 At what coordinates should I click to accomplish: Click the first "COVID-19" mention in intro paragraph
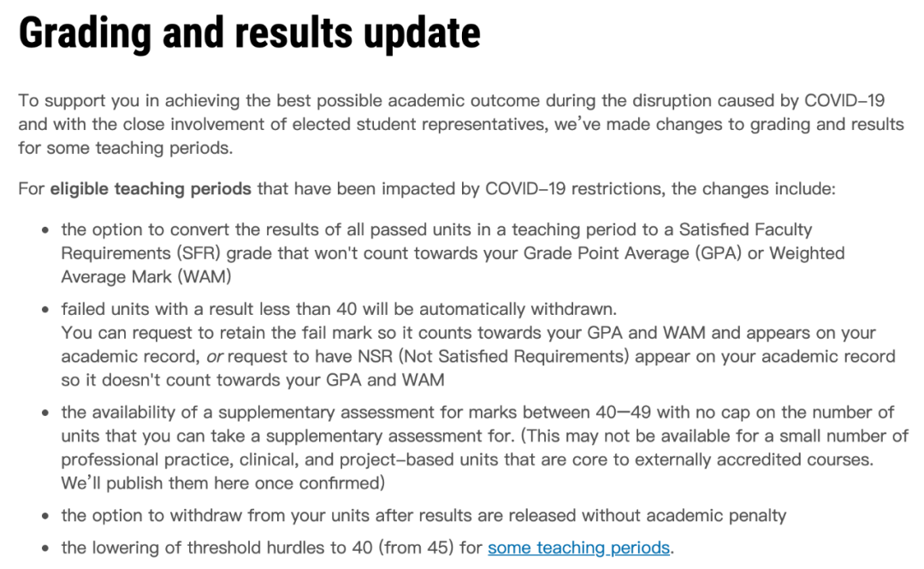[x=844, y=100]
